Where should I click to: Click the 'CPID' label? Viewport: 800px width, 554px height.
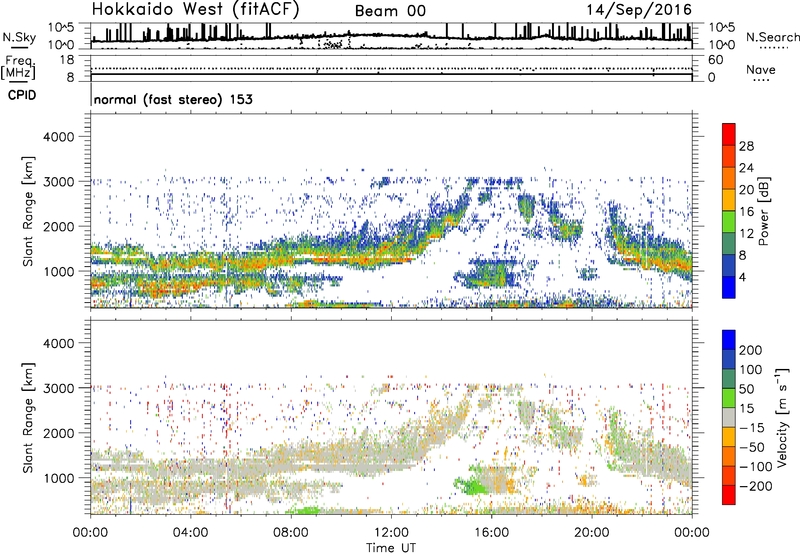point(22,95)
